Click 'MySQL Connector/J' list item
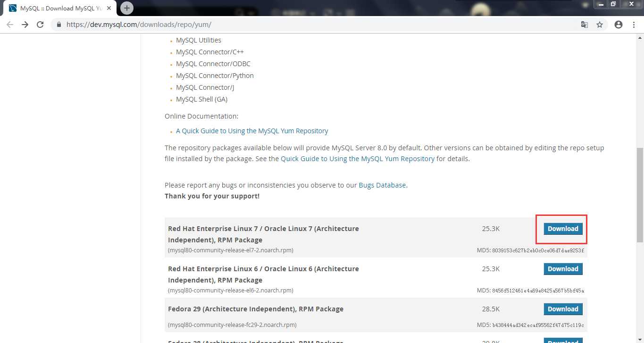 [205, 87]
